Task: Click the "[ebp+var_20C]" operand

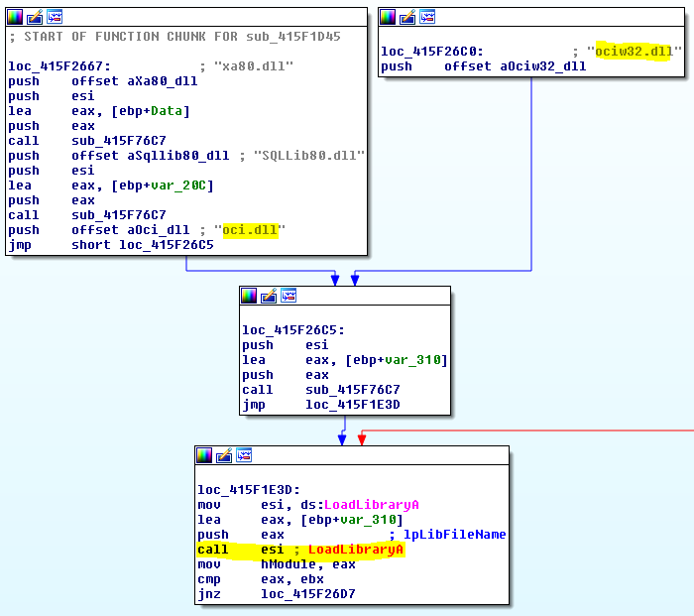Action: click(x=163, y=185)
